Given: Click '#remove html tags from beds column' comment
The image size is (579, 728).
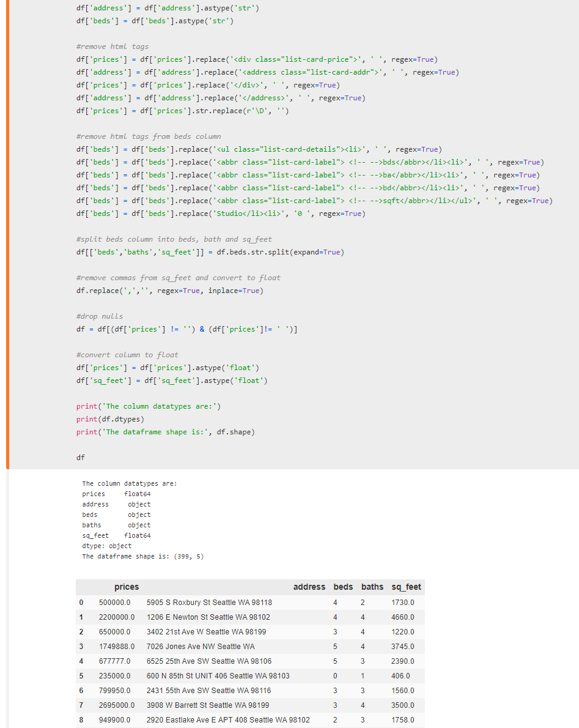Looking at the screenshot, I should pos(149,136).
